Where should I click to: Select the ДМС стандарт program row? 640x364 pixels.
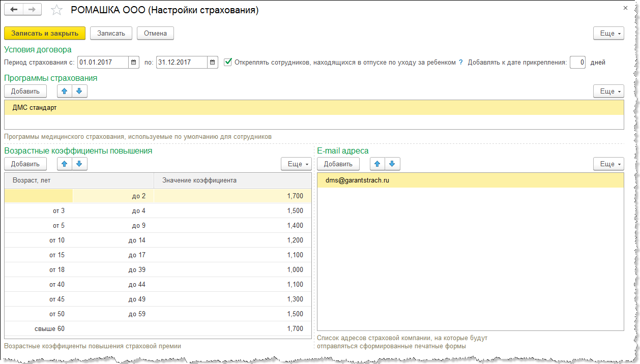tap(313, 108)
